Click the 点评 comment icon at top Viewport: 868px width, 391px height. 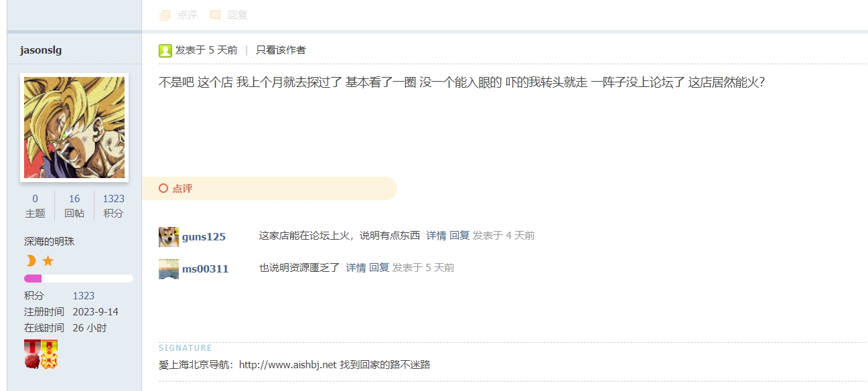click(165, 15)
